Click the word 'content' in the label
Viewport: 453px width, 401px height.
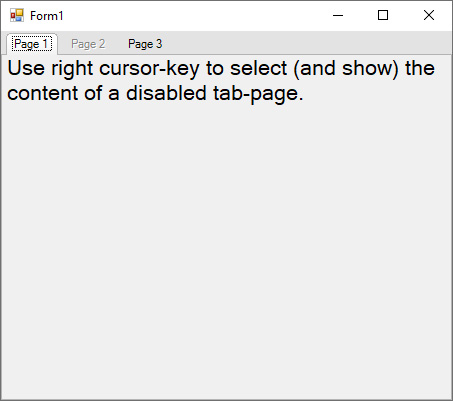[x=43, y=93]
